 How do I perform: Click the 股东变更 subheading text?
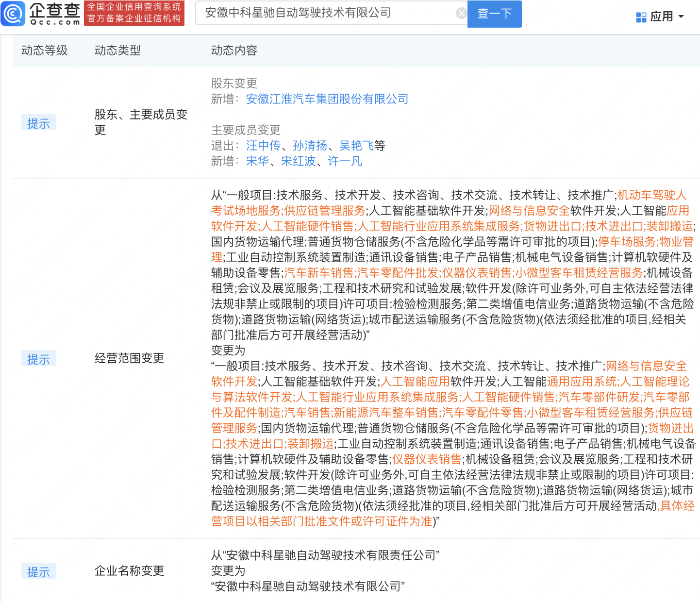234,84
